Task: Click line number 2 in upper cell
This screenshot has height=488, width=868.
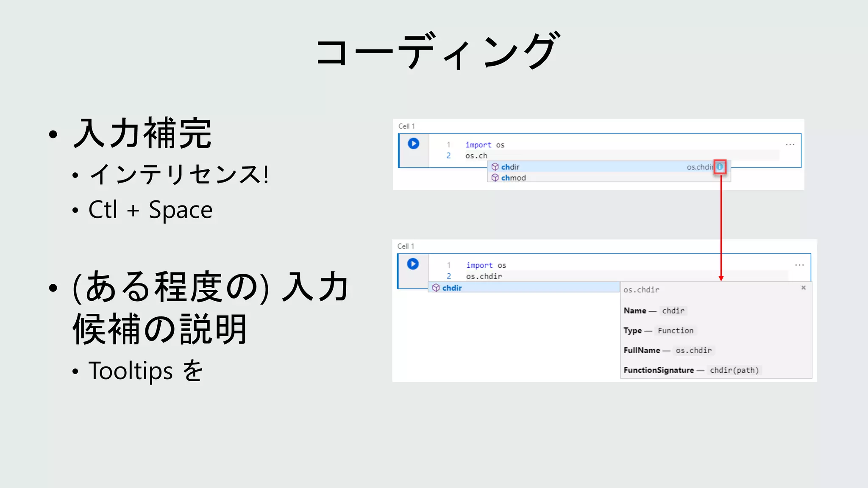Action: coord(448,155)
